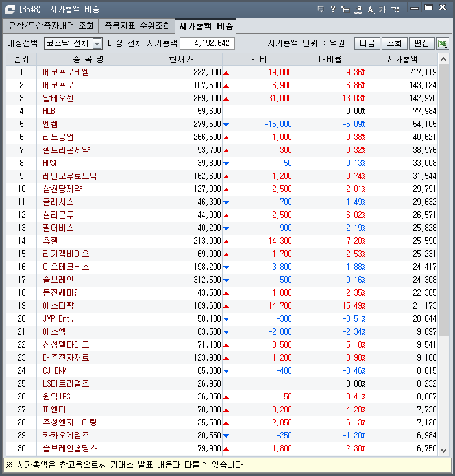Image resolution: width=455 pixels, height=476 pixels.
Task: Select stock 원익IPS
Action: (57, 396)
